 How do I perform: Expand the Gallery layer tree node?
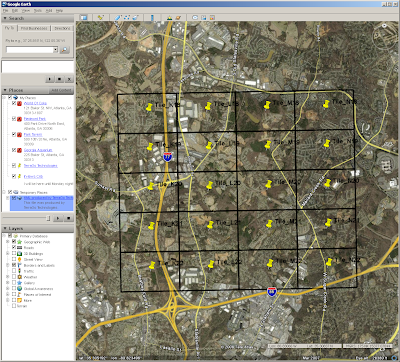[8, 283]
